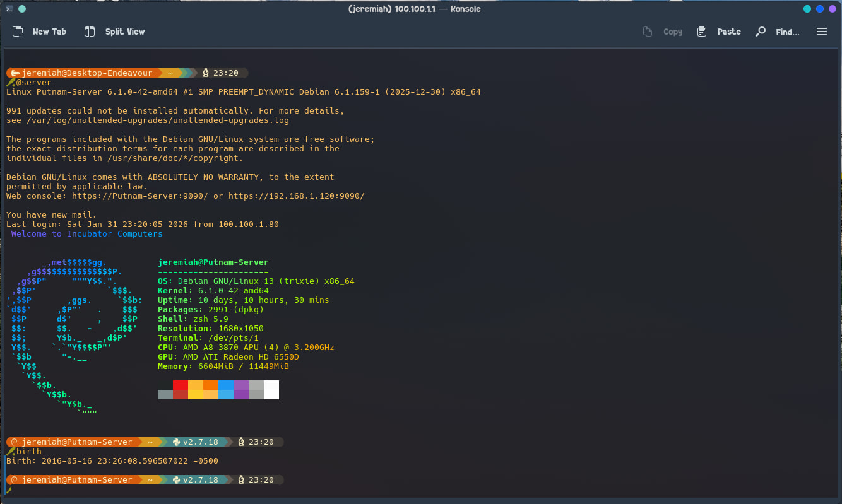This screenshot has height=504, width=842.
Task: Click the Find magnifying glass icon
Action: click(x=761, y=32)
